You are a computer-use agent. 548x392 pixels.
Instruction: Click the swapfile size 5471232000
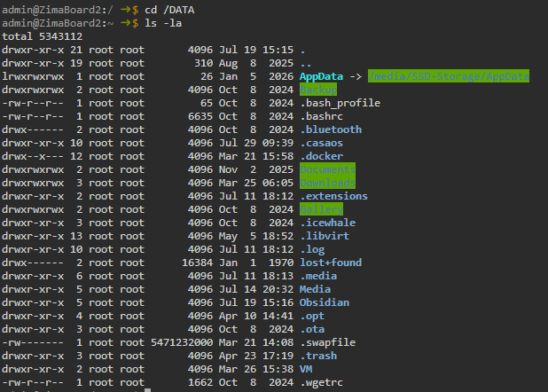[x=182, y=342]
